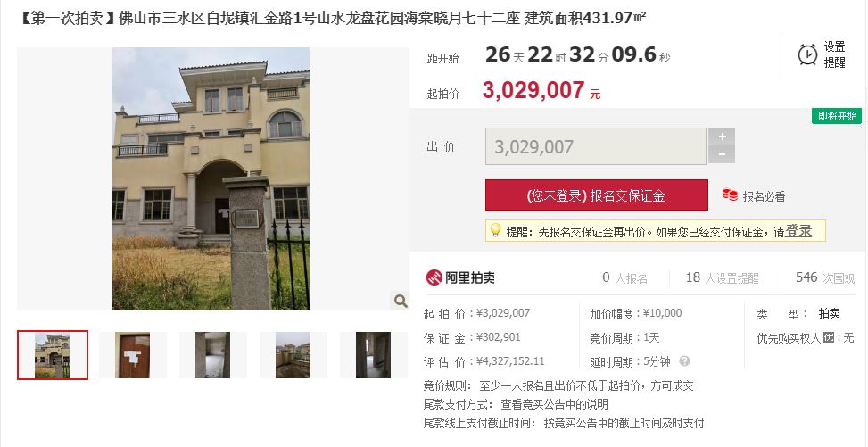Click the question mark beside 延时周期
The height and width of the screenshot is (447, 868).
point(684,361)
